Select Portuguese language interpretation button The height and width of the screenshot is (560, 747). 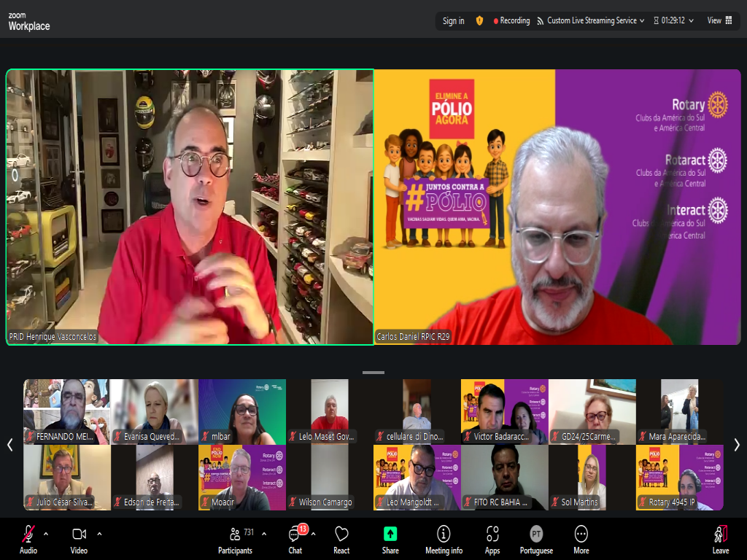point(536,540)
